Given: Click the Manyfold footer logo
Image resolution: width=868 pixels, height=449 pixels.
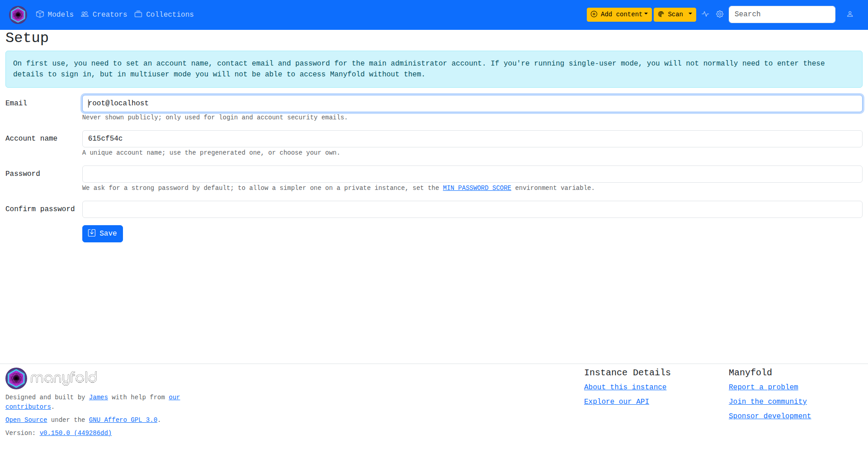Looking at the screenshot, I should click(x=51, y=378).
